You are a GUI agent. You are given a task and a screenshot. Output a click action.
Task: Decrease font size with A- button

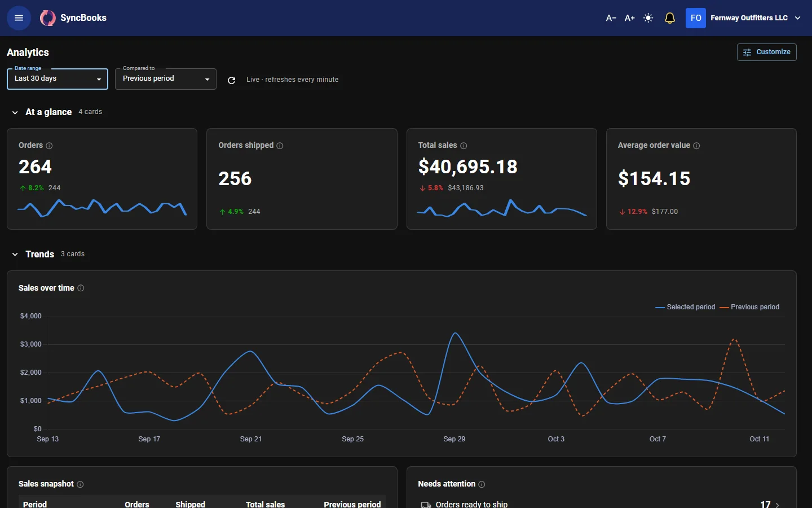611,18
